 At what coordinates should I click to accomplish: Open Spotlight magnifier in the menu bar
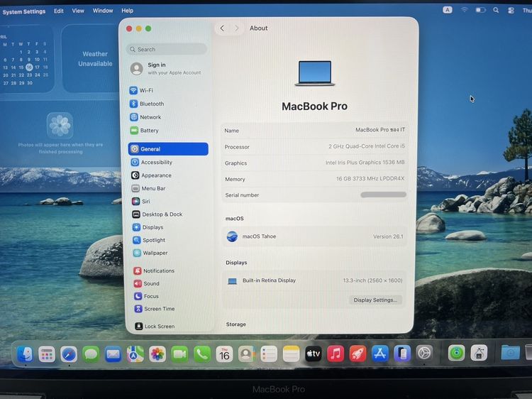[496, 10]
